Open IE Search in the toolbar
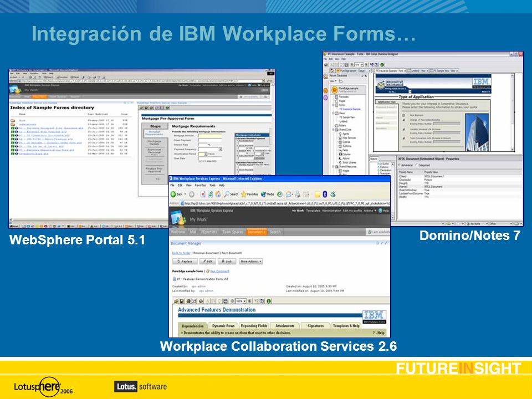Image resolution: width=532 pixels, height=399 pixels. (x=231, y=194)
